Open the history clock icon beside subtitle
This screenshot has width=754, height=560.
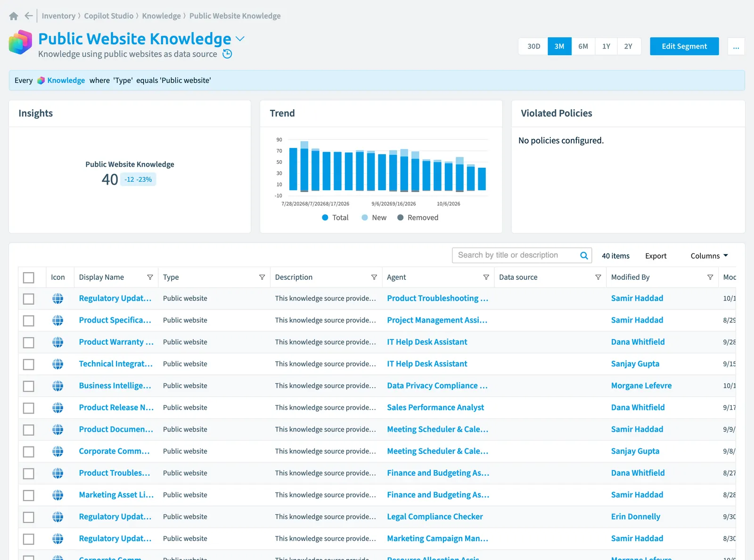tap(227, 54)
